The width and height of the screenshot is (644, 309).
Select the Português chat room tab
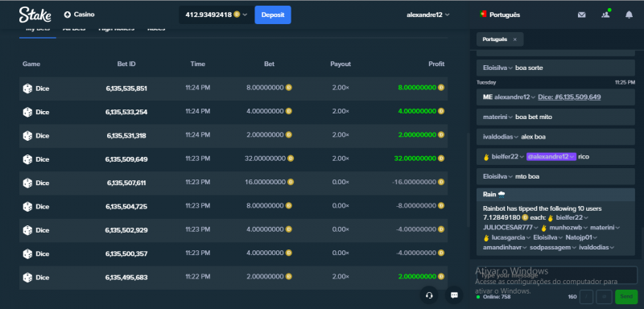pos(500,39)
